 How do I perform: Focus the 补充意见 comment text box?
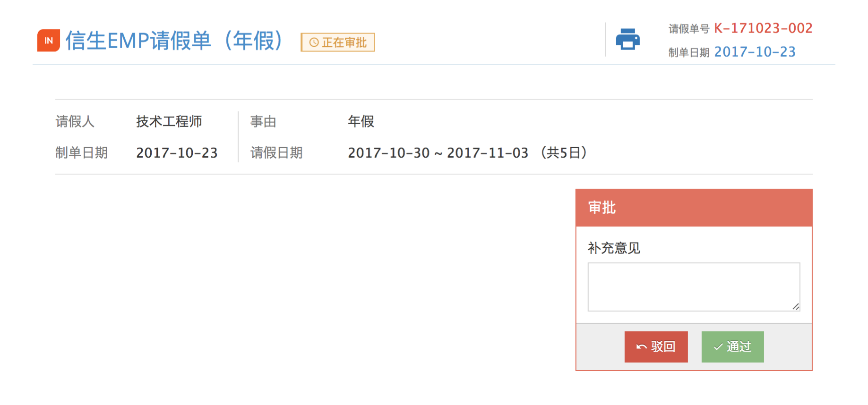click(693, 287)
